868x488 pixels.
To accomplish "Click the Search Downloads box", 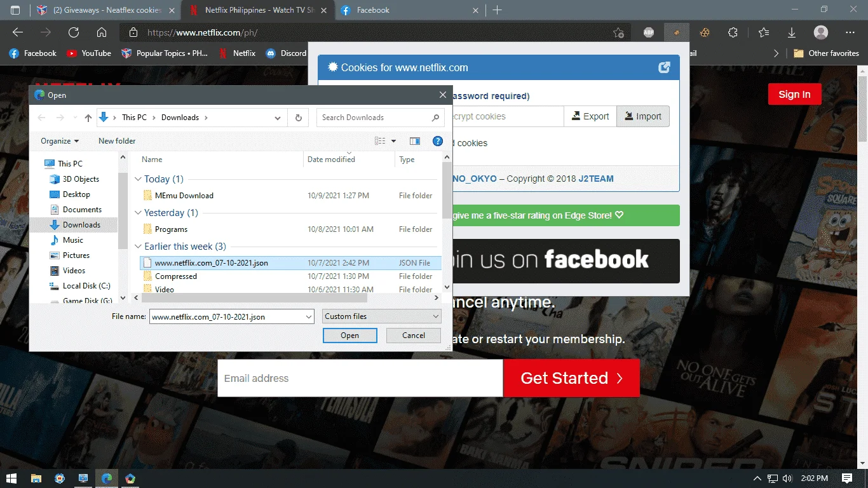I will [x=380, y=118].
